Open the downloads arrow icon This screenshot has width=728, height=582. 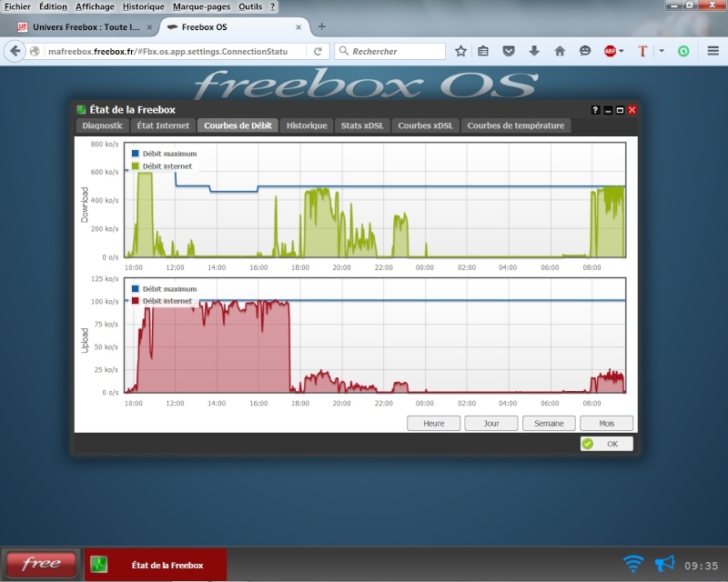tap(534, 51)
